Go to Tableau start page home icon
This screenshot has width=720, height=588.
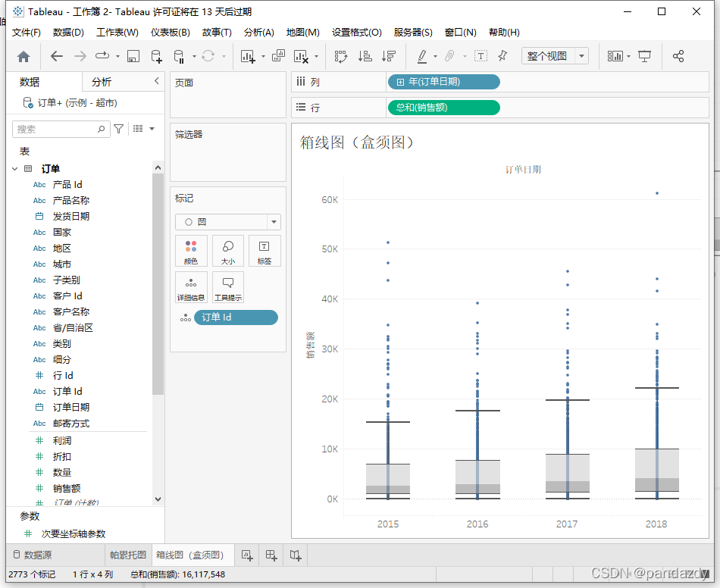pos(23,57)
